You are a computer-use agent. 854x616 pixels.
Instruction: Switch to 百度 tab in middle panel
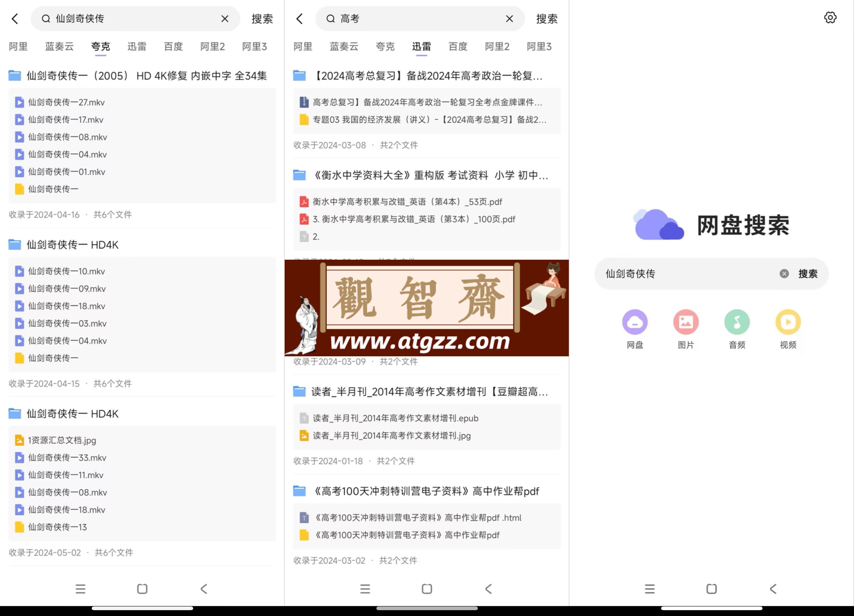click(458, 47)
